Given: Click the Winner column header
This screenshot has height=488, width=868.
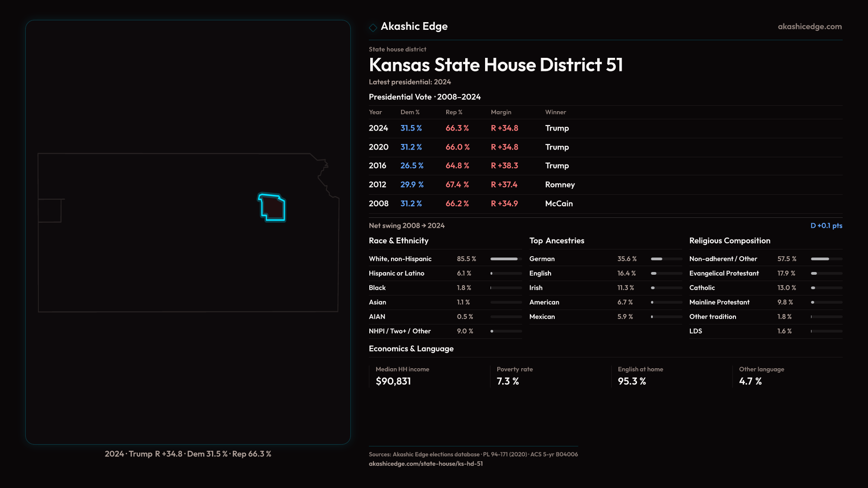Looking at the screenshot, I should pyautogui.click(x=555, y=112).
